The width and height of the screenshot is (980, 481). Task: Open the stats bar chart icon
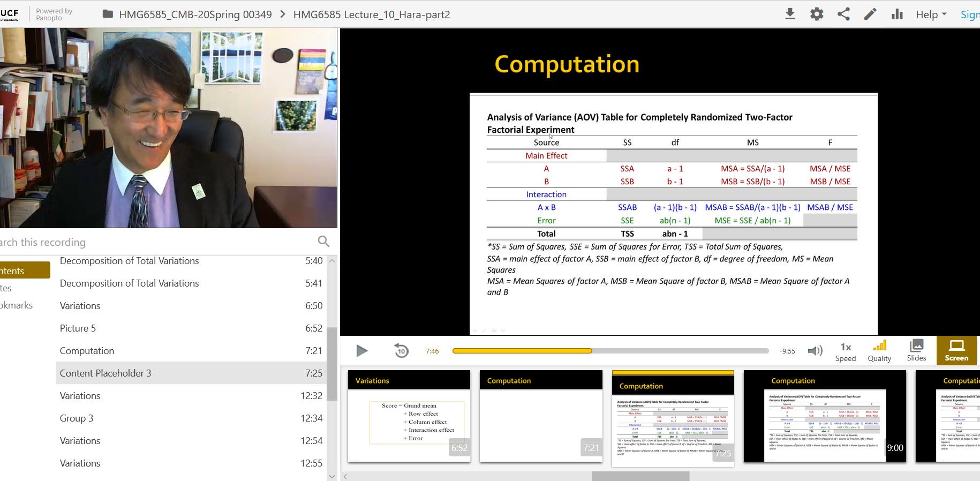(897, 14)
